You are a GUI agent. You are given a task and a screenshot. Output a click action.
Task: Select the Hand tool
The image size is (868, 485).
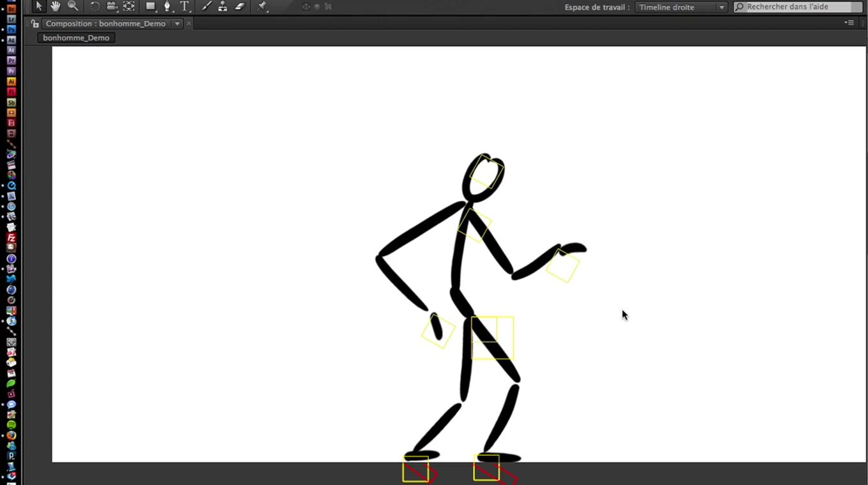point(56,6)
